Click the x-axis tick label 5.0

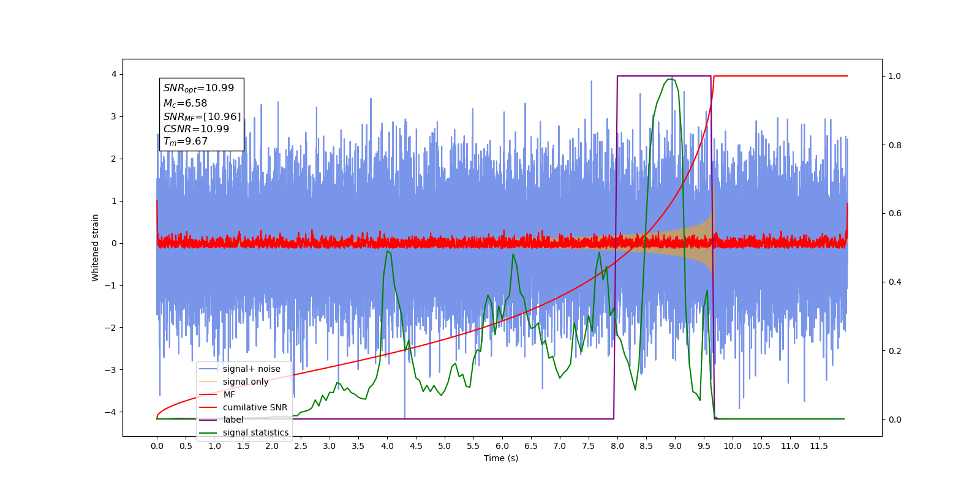coord(445,446)
